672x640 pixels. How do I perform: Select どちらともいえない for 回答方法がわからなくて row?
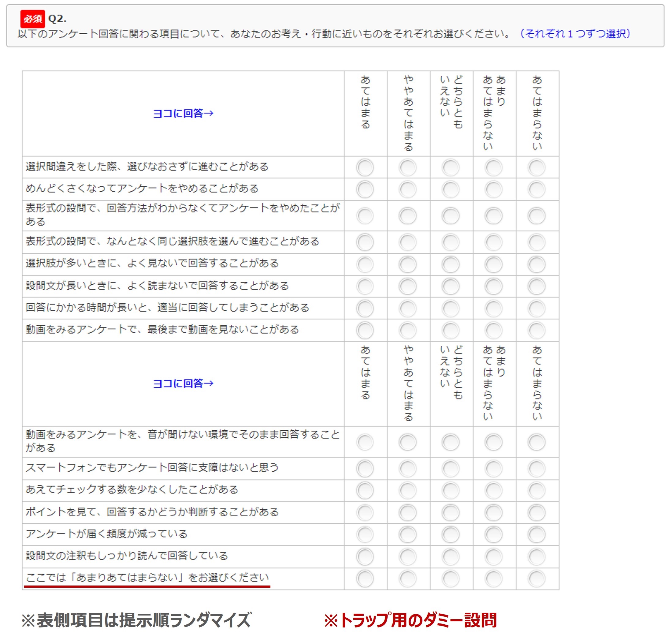click(451, 215)
